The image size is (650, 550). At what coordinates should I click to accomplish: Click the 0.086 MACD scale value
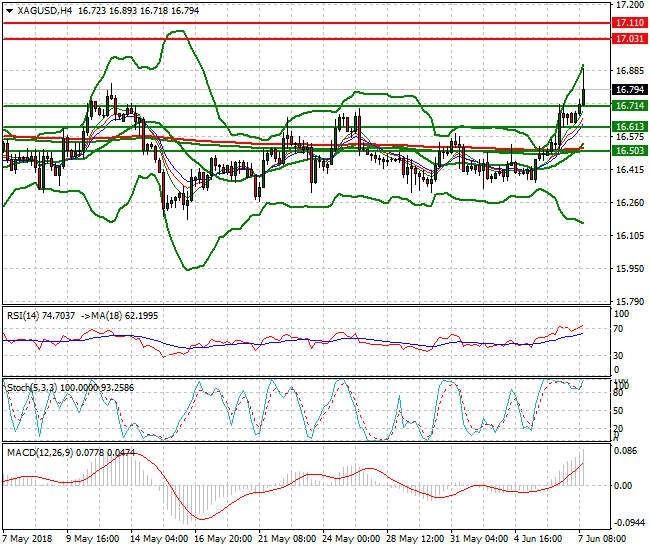coord(625,453)
